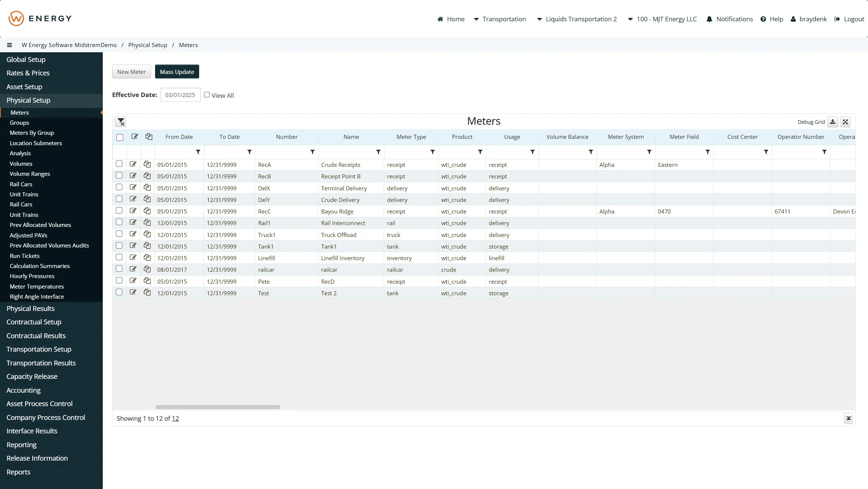
Task: Click the edit icon for the railcar row
Action: click(133, 269)
